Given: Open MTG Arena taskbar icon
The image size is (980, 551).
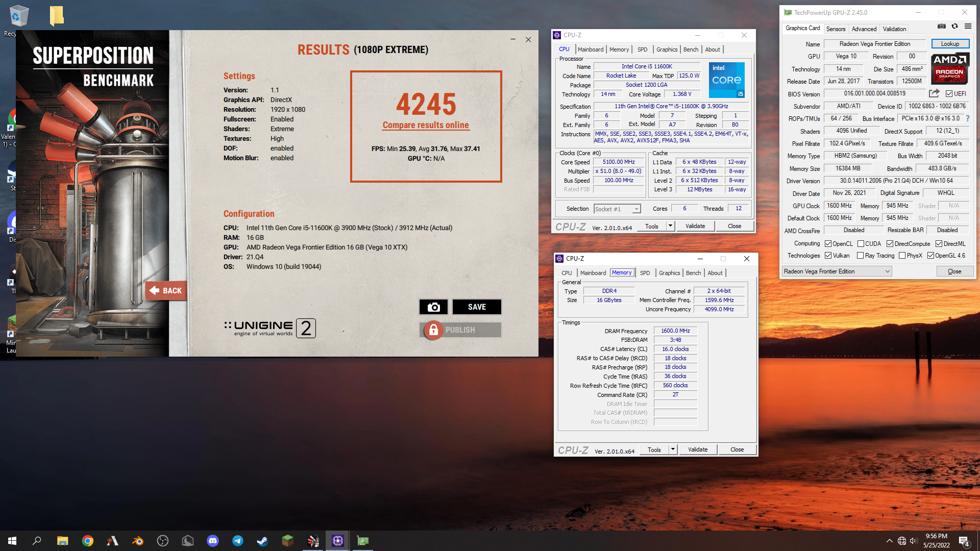Looking at the screenshot, I should click(x=112, y=541).
